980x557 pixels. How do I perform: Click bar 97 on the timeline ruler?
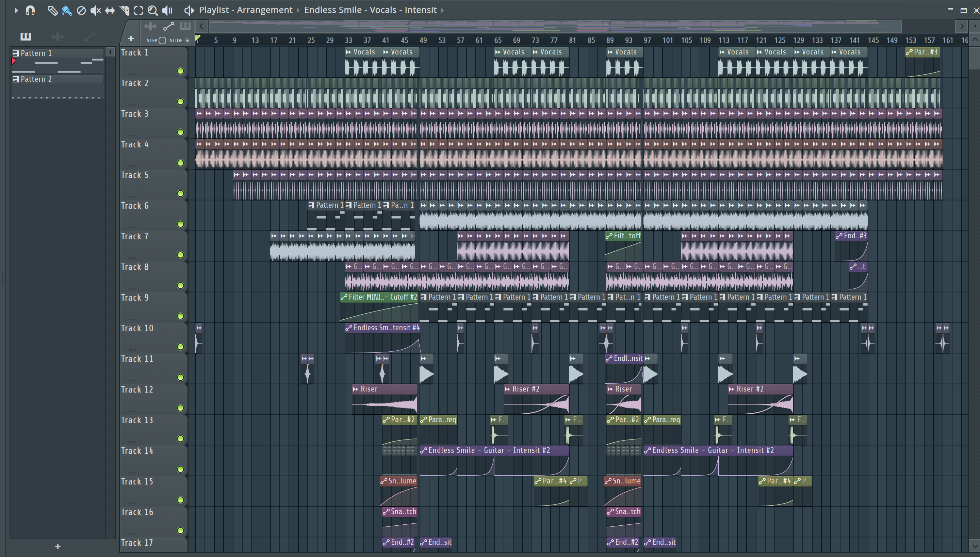[647, 40]
